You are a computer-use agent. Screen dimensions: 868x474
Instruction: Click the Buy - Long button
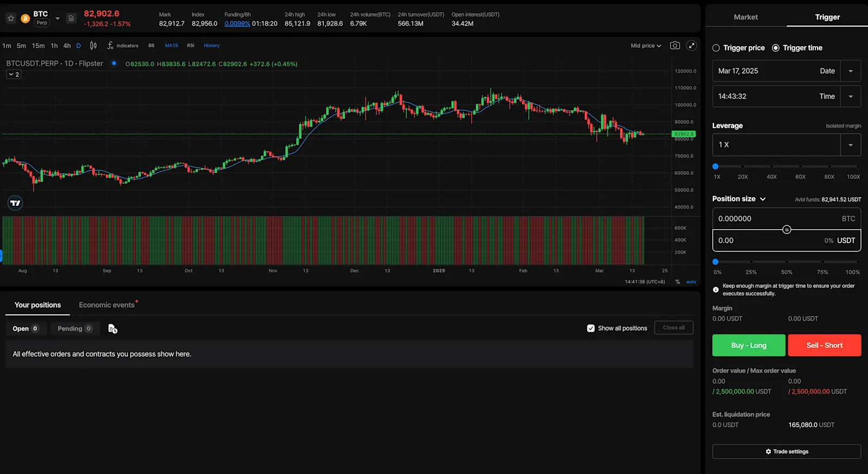coord(749,345)
